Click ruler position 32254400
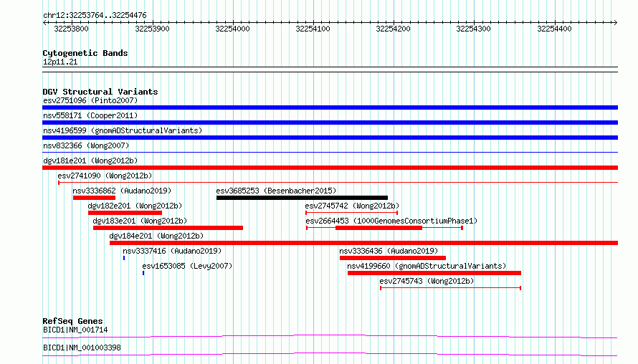638x364 pixels. click(554, 29)
